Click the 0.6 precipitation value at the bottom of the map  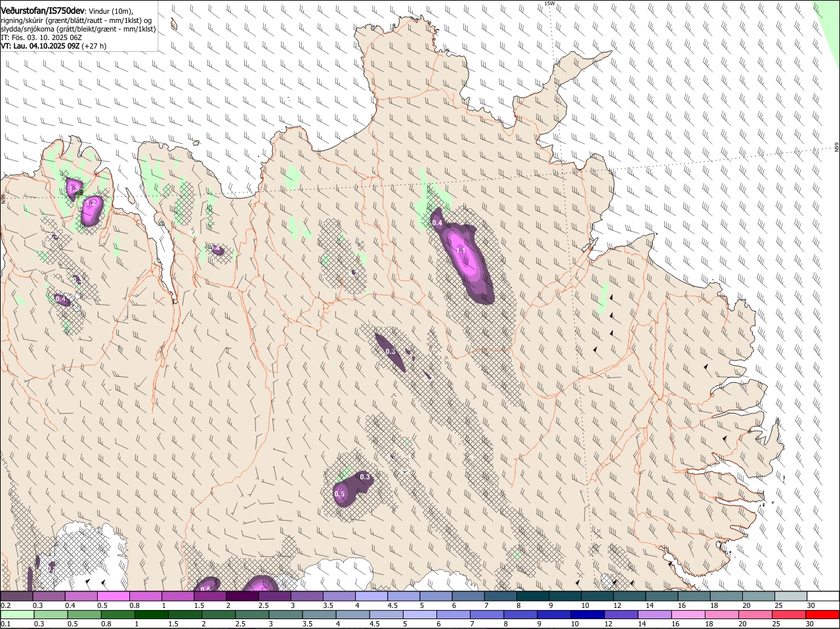[x=205, y=589]
